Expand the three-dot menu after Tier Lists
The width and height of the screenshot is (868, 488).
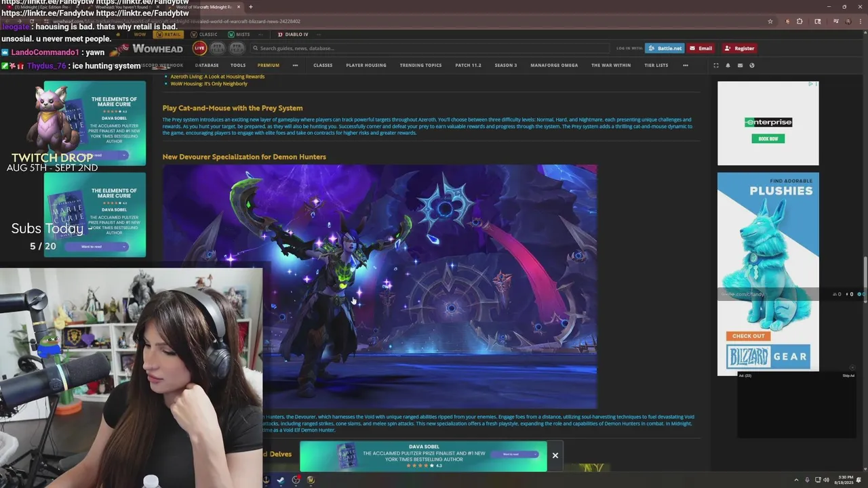click(x=686, y=65)
